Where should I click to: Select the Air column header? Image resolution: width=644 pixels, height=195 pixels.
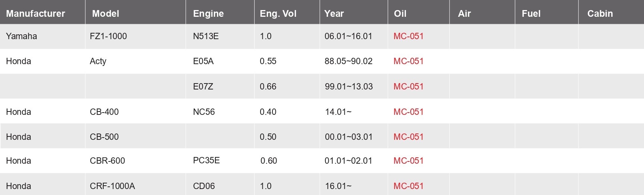464,13
